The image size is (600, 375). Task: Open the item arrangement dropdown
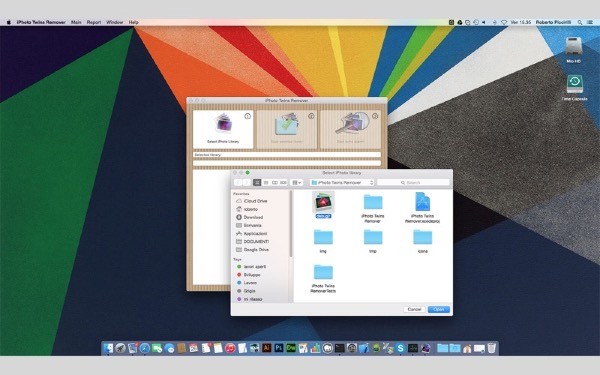tap(297, 183)
